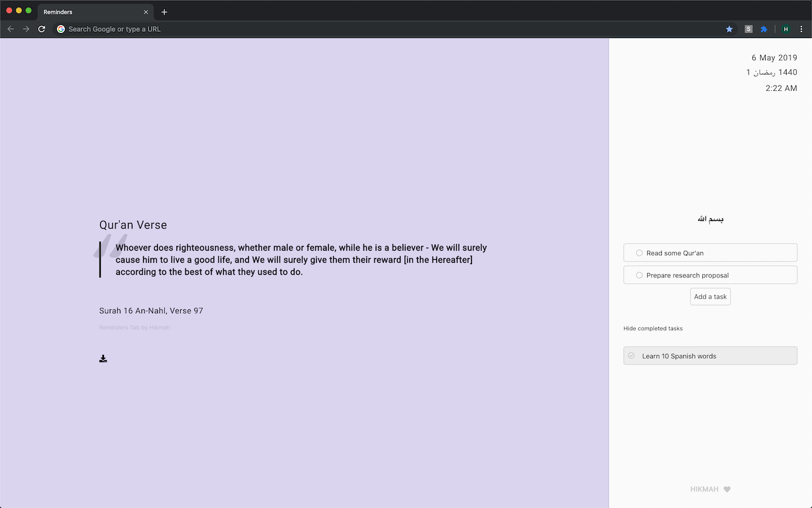
Task: Click the bookmark star in address bar
Action: tap(730, 29)
